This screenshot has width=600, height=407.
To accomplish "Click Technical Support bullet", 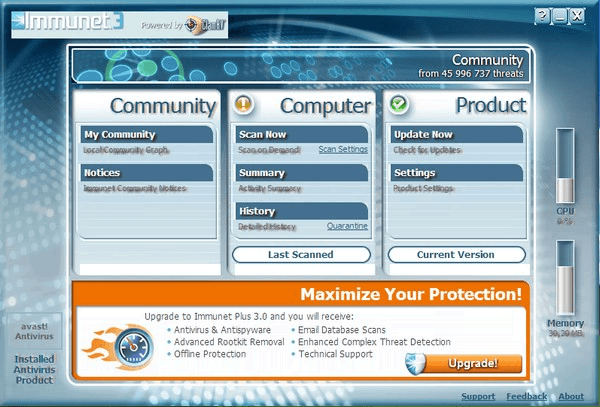I will [335, 354].
